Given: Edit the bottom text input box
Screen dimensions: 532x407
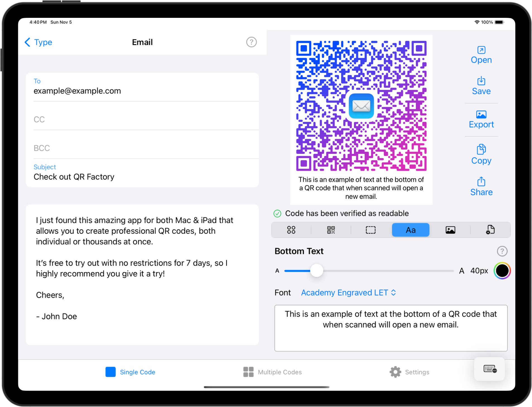Looking at the screenshot, I should click(391, 328).
